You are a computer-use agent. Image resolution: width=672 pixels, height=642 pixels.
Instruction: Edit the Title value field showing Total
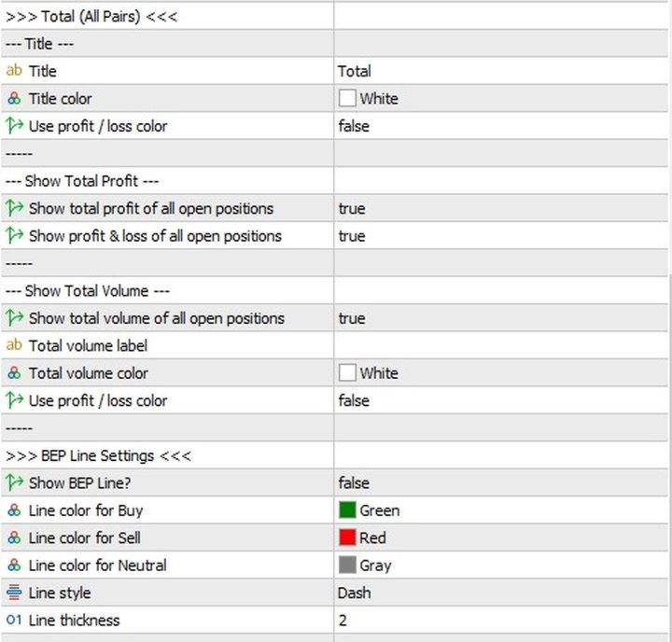pyautogui.click(x=355, y=71)
